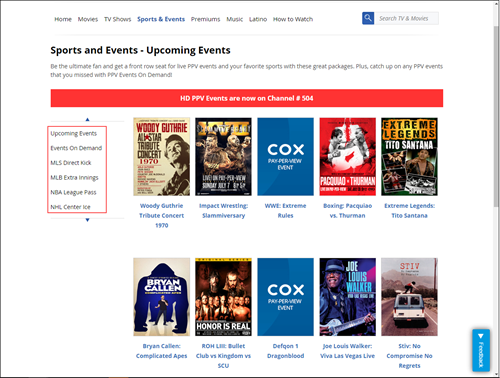Click Bryan Callen: Complicated Apes title

click(x=162, y=351)
